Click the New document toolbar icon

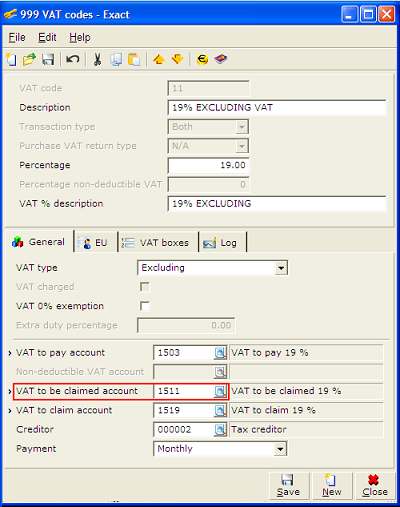pyautogui.click(x=12, y=60)
